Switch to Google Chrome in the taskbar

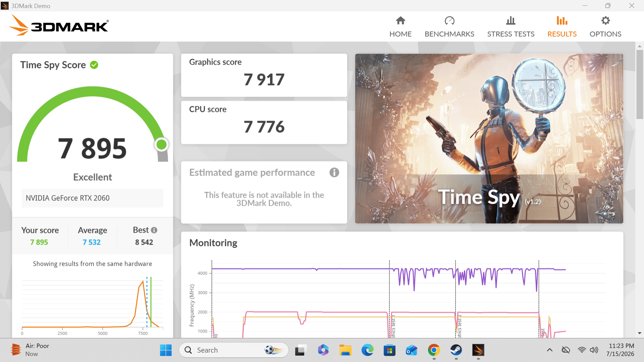434,350
